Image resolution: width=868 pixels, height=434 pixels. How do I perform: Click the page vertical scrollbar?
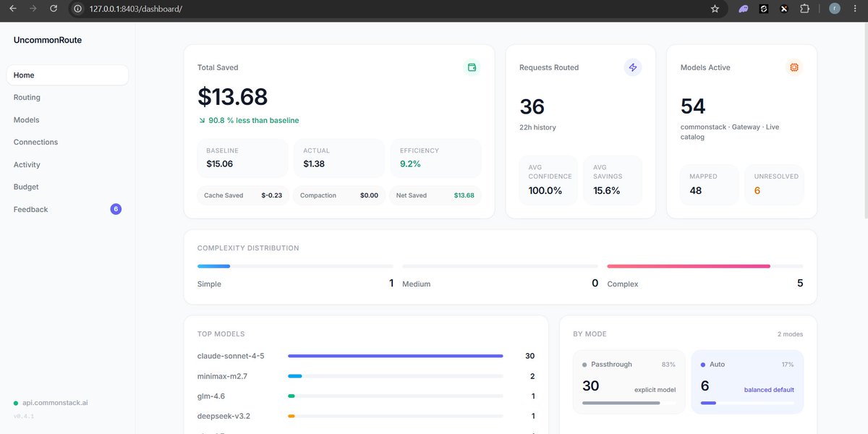[864, 119]
